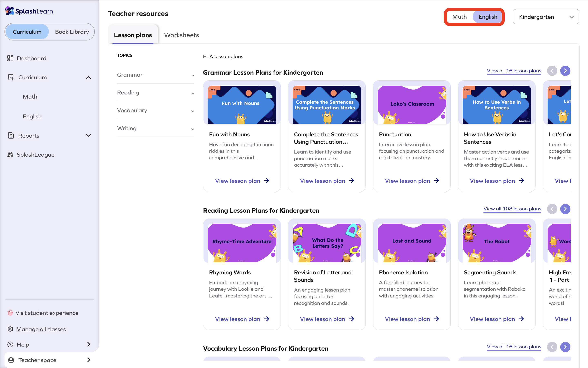This screenshot has height=368, width=588.
Task: Click arrow beside Punctuation View lesson plan
Action: tap(436, 181)
